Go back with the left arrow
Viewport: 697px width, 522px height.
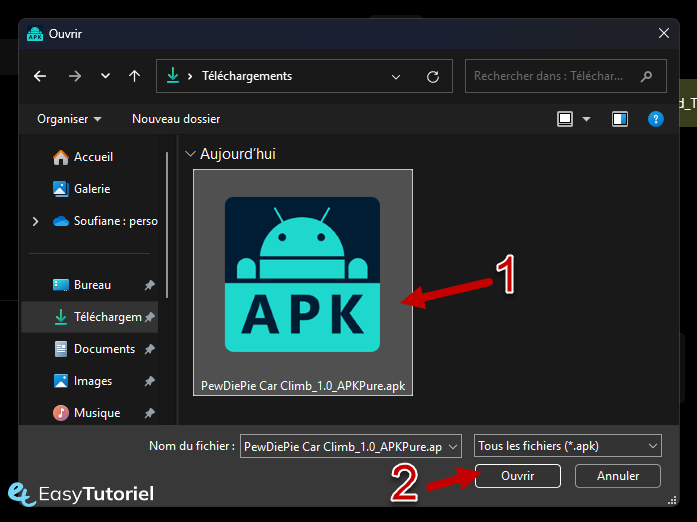tap(40, 76)
